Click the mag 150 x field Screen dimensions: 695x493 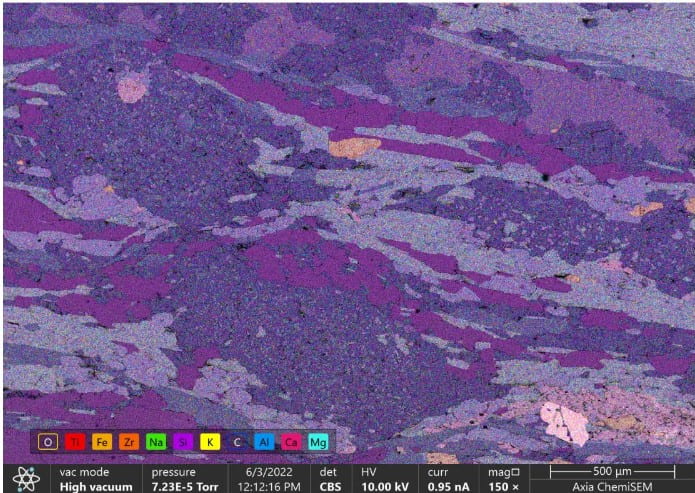pos(504,478)
